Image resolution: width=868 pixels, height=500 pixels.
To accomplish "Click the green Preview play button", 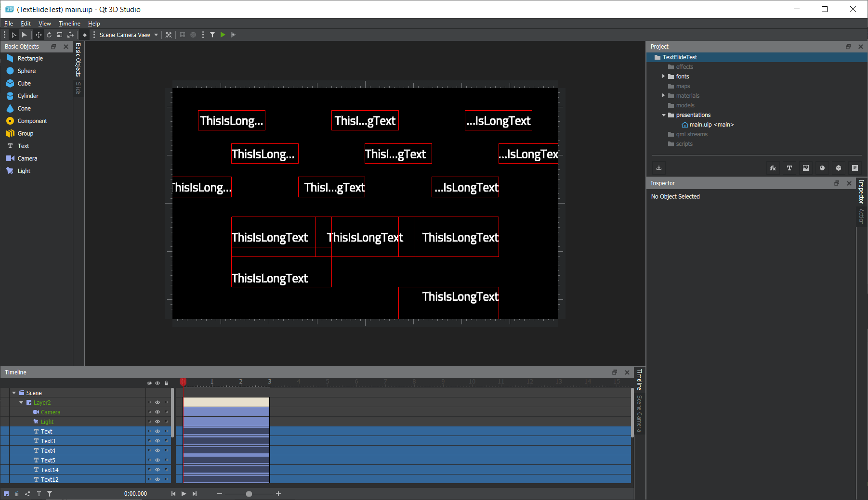I will [223, 35].
